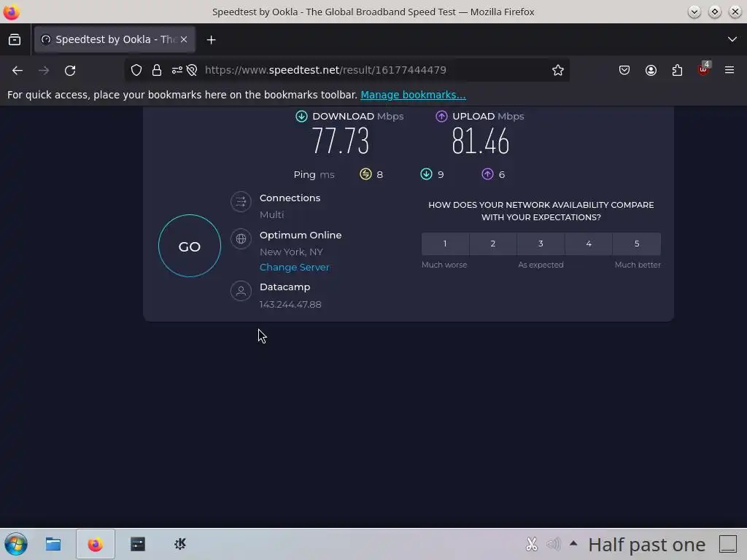This screenshot has width=747, height=560.
Task: Open the tracking protection shield icon
Action: click(136, 71)
